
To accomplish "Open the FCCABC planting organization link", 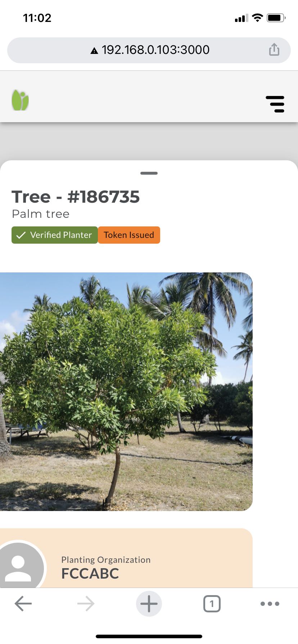I will coord(90,574).
